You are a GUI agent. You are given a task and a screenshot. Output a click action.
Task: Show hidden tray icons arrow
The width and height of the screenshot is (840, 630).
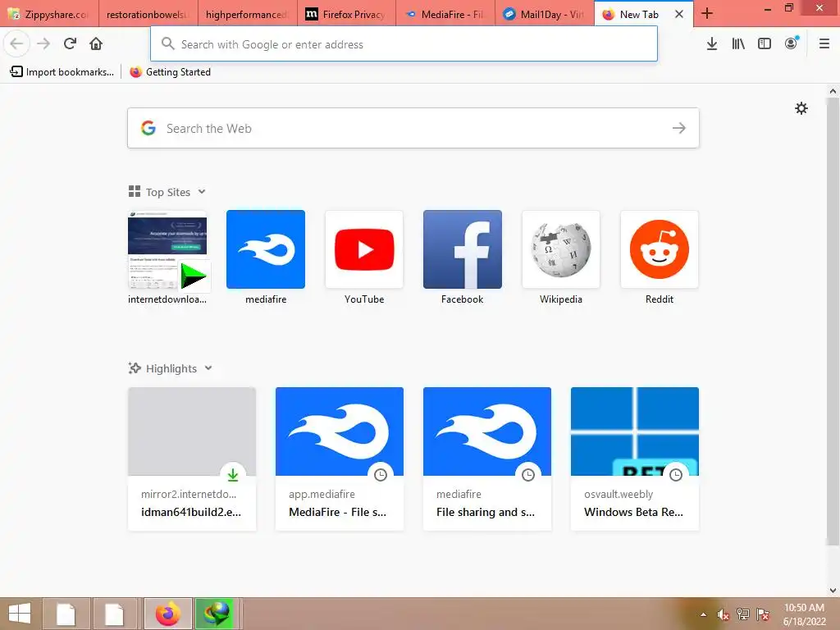click(703, 614)
